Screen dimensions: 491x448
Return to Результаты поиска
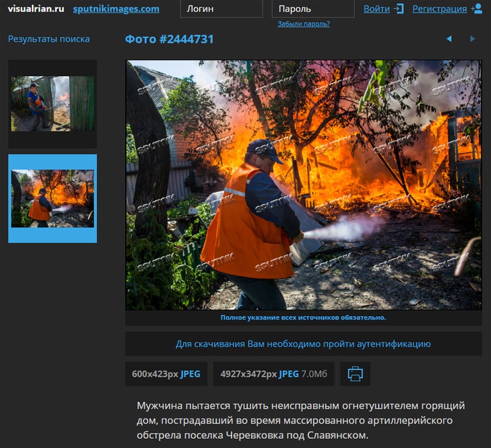pos(48,39)
